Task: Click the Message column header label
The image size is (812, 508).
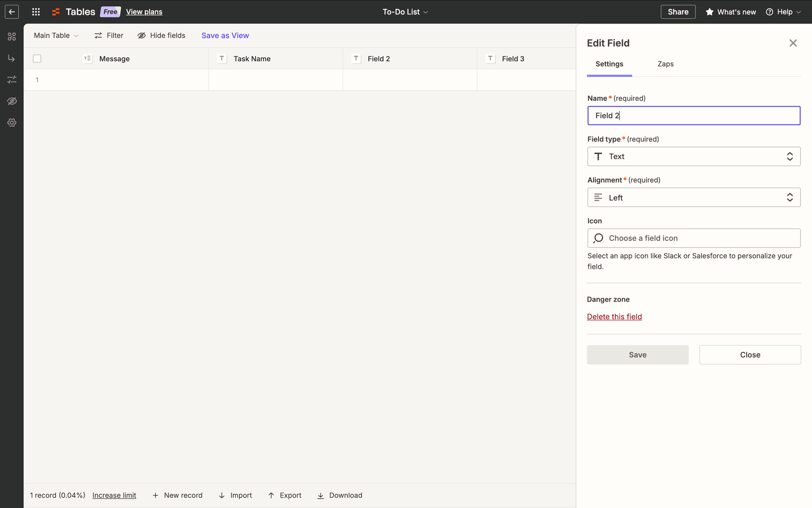Action: pyautogui.click(x=114, y=59)
